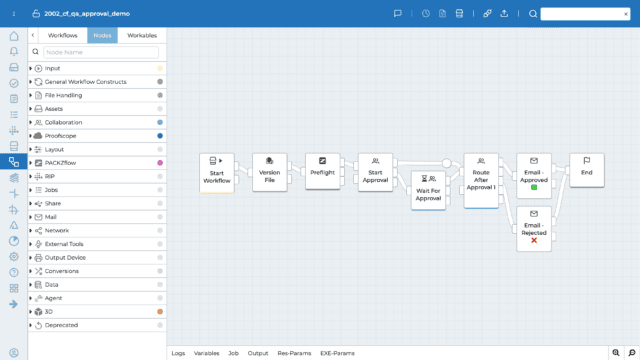Click the Proofscope blue color dot
Viewport: 640px width, 360px height.
pyautogui.click(x=160, y=136)
